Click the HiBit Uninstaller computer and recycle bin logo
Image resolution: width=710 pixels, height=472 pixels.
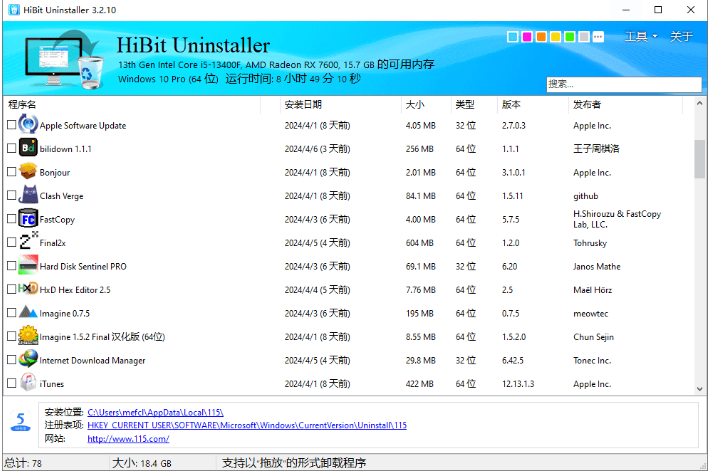point(63,58)
